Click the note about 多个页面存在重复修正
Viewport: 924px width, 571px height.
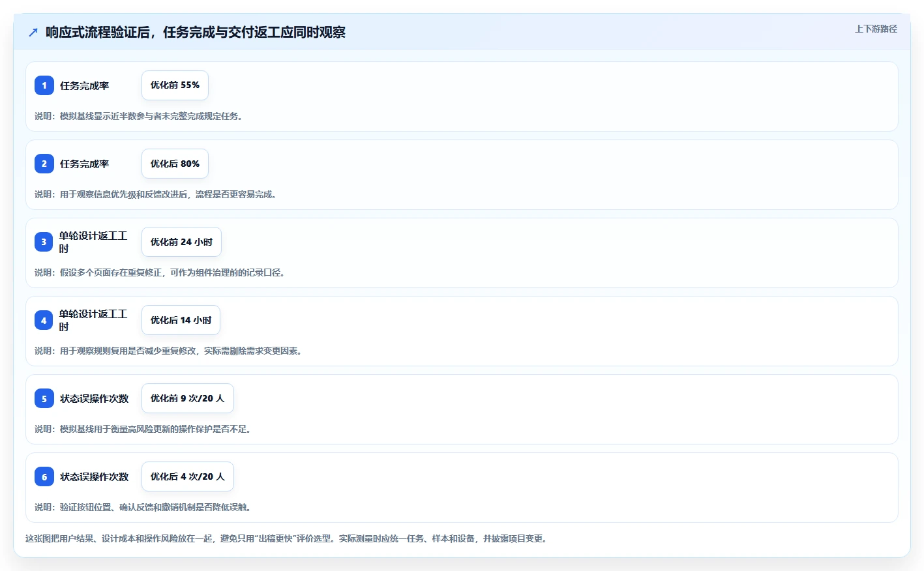pos(160,272)
